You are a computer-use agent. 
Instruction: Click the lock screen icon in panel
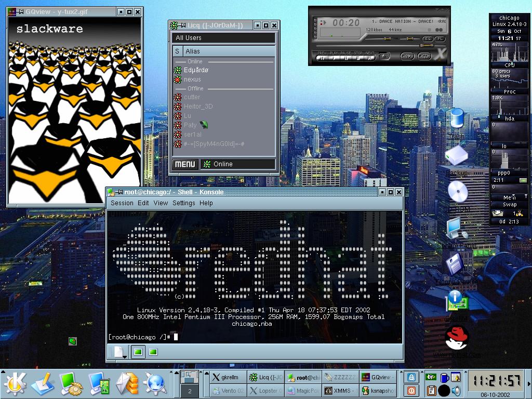coord(411,377)
